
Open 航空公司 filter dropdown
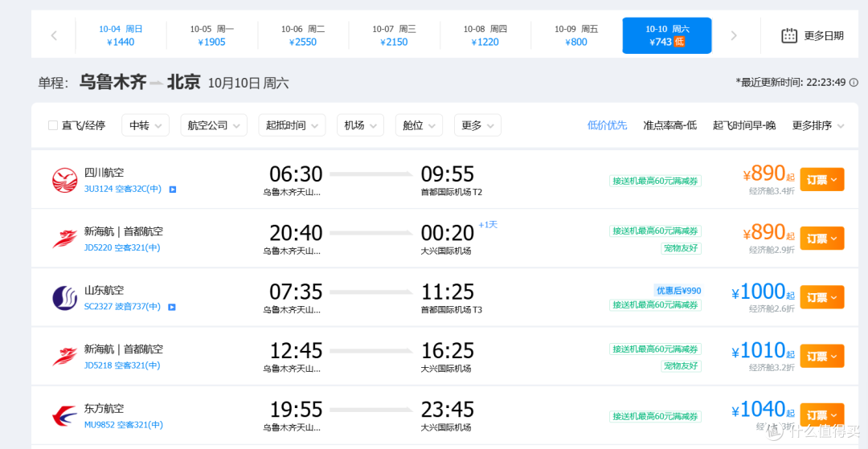point(214,125)
